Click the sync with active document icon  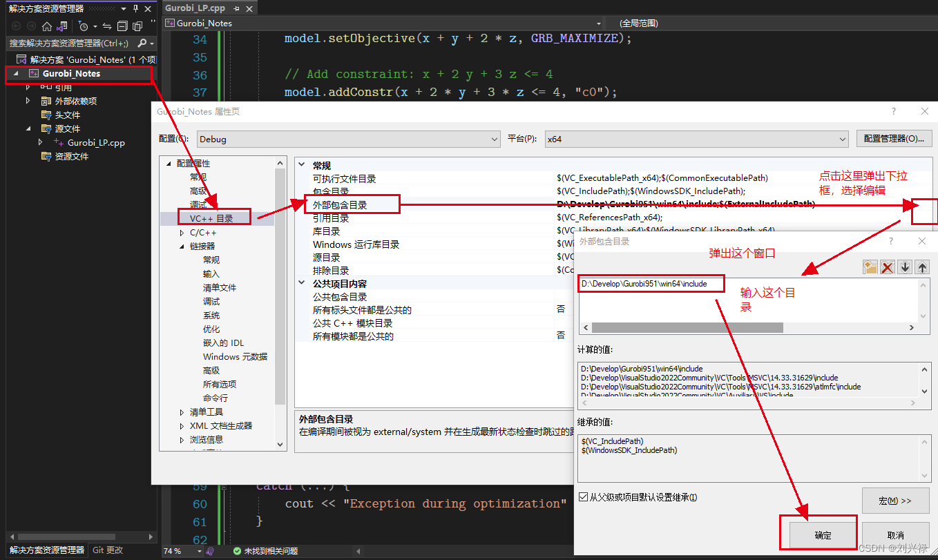[107, 26]
